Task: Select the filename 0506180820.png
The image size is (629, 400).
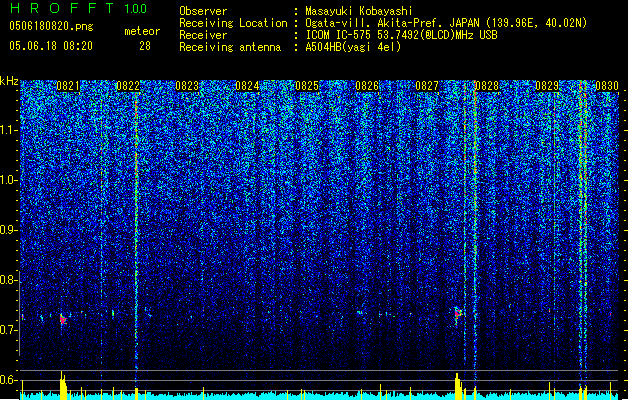Action: coord(51,27)
